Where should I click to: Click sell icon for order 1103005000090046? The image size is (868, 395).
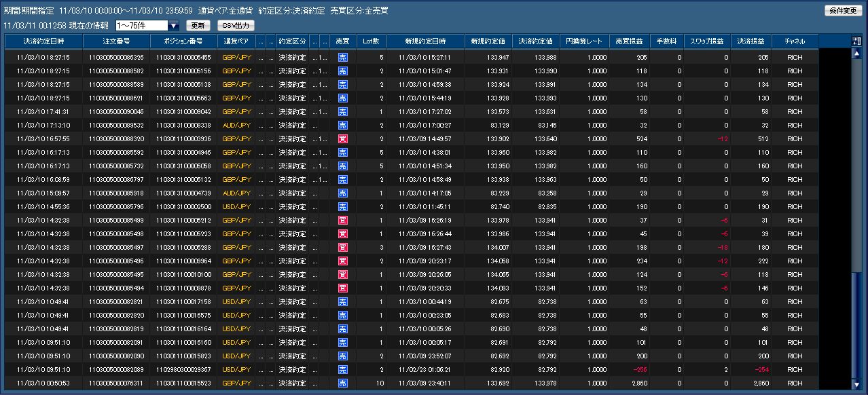[x=342, y=111]
